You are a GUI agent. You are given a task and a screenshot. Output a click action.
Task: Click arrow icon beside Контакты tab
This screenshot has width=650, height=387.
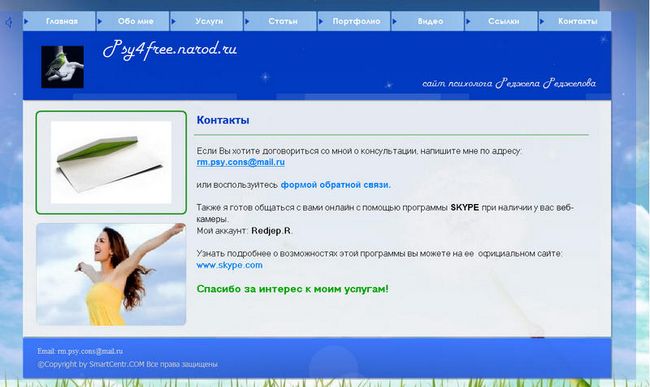541,21
